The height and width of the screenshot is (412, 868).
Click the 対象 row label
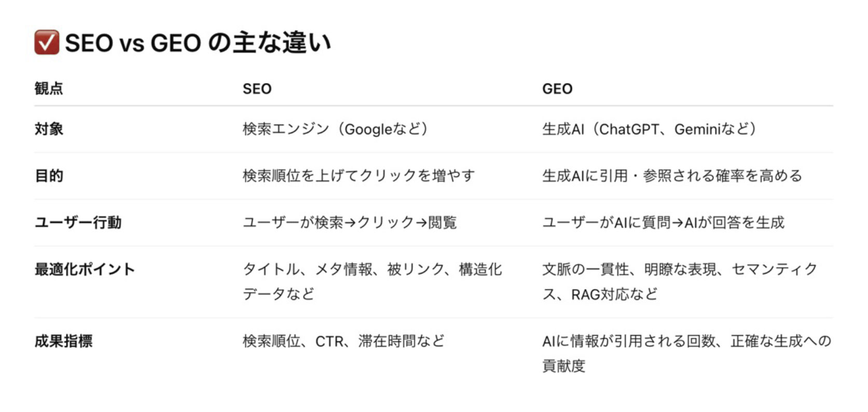click(x=49, y=129)
